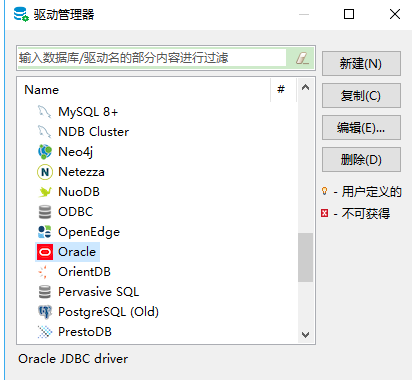412x380 pixels.
Task: Click the 复制(C) button
Action: tap(361, 95)
